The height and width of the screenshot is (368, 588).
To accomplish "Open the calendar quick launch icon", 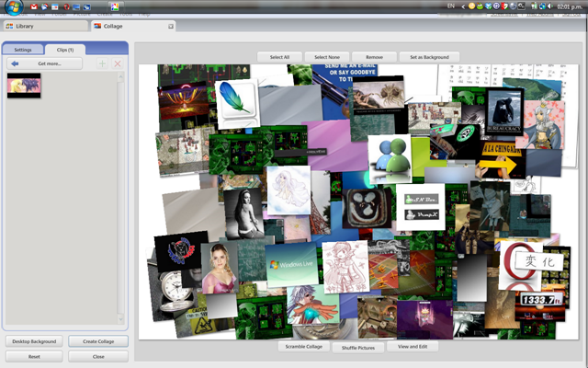I will coord(55,6).
